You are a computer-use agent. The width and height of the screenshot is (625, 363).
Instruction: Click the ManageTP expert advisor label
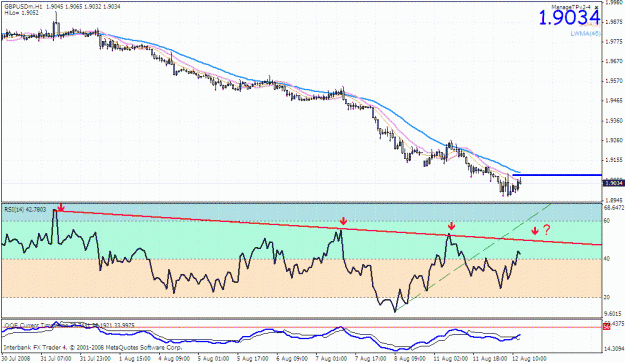pos(570,7)
